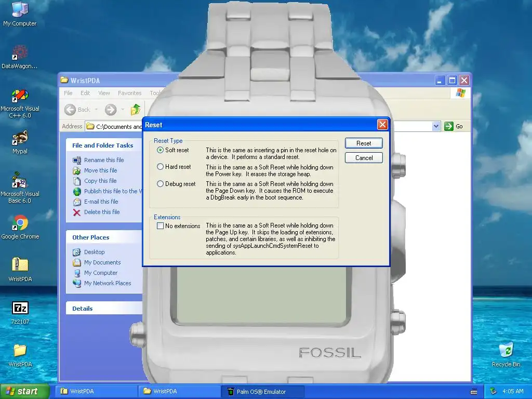
Task: Click the Rename this file link
Action: (104, 160)
